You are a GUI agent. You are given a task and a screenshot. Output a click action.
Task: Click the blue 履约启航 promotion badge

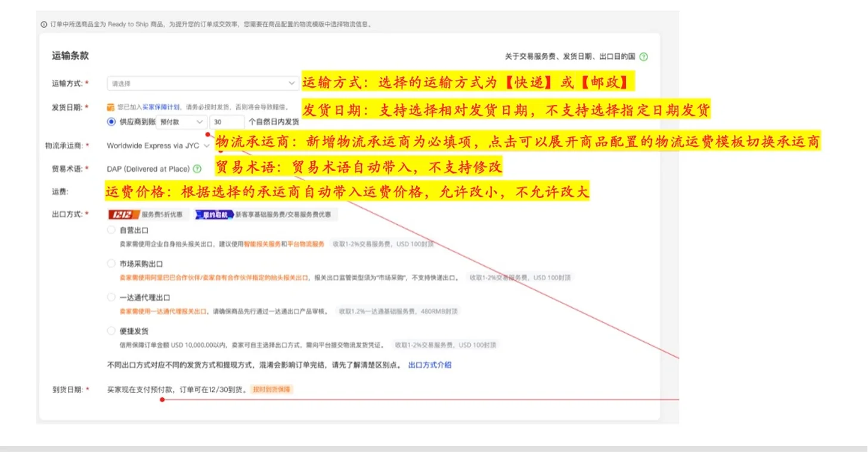[213, 215]
